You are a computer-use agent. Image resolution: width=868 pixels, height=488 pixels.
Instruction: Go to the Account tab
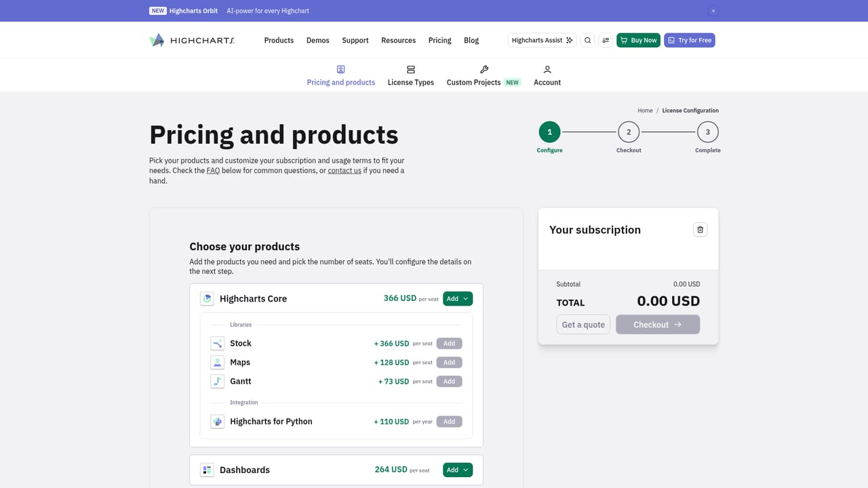[x=547, y=75]
